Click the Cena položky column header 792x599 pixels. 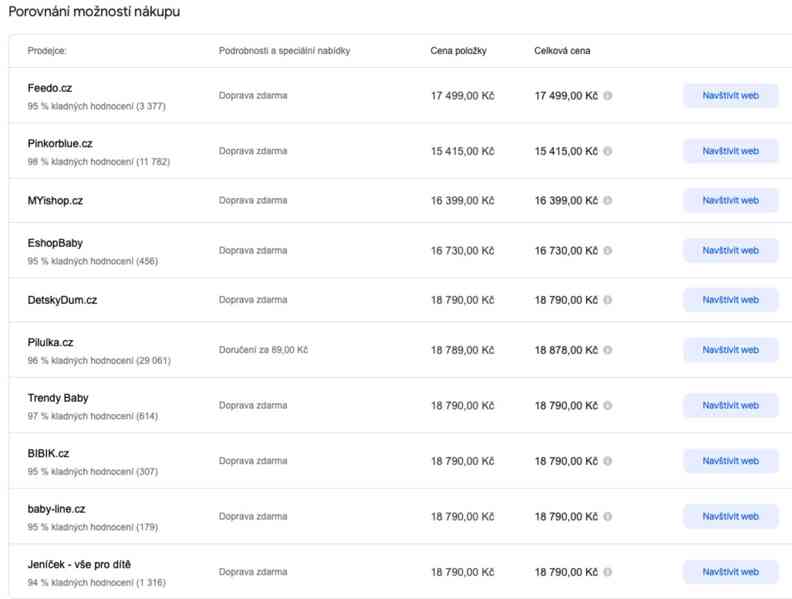point(459,51)
